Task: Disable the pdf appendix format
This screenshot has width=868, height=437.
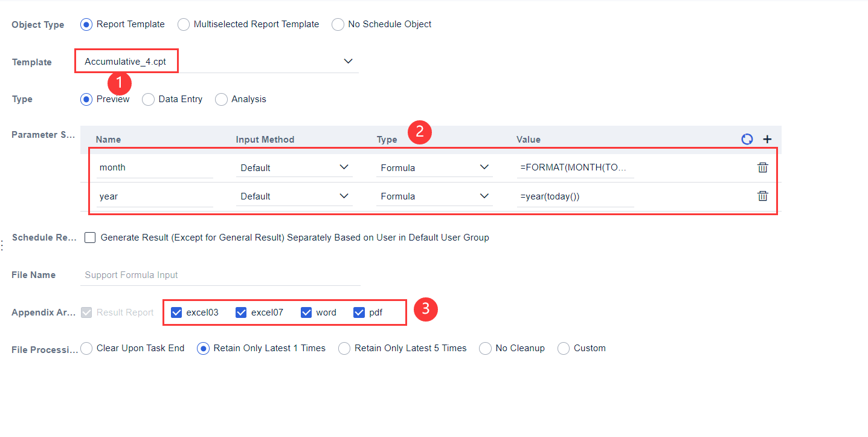Action: 359,312
